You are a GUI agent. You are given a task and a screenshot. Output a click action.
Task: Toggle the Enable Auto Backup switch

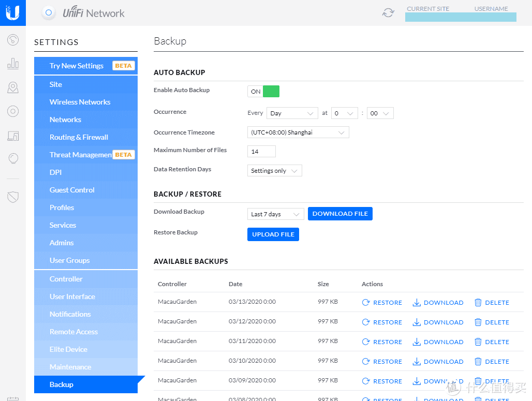coord(263,92)
